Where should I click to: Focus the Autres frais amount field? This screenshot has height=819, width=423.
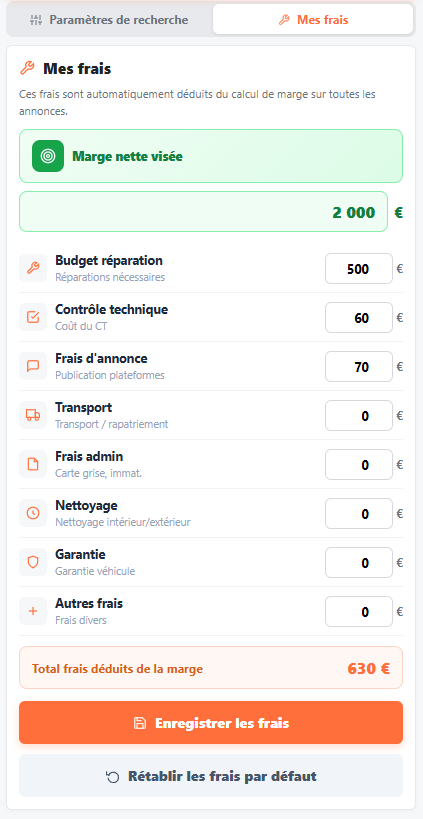pos(359,612)
